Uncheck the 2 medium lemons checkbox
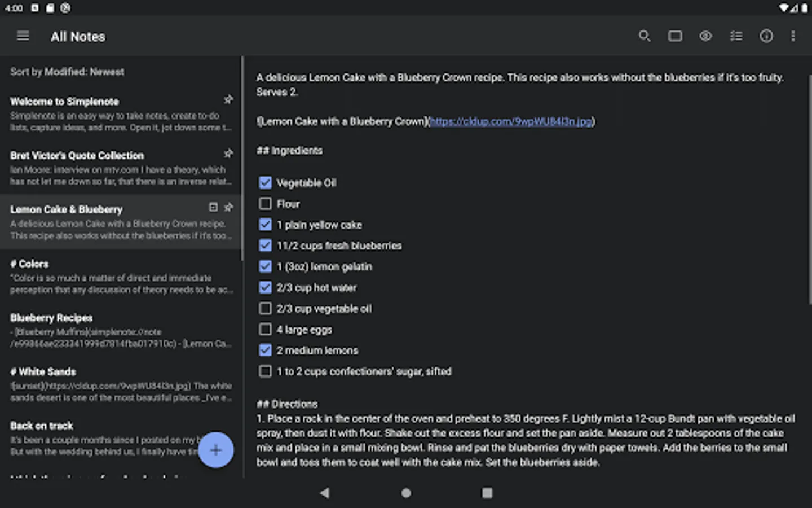 265,350
